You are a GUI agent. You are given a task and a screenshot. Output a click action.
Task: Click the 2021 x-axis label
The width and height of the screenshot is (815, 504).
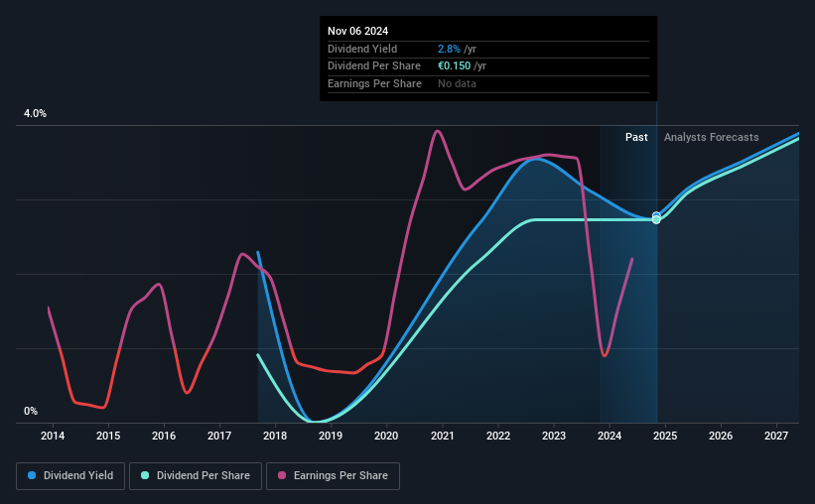tap(443, 436)
